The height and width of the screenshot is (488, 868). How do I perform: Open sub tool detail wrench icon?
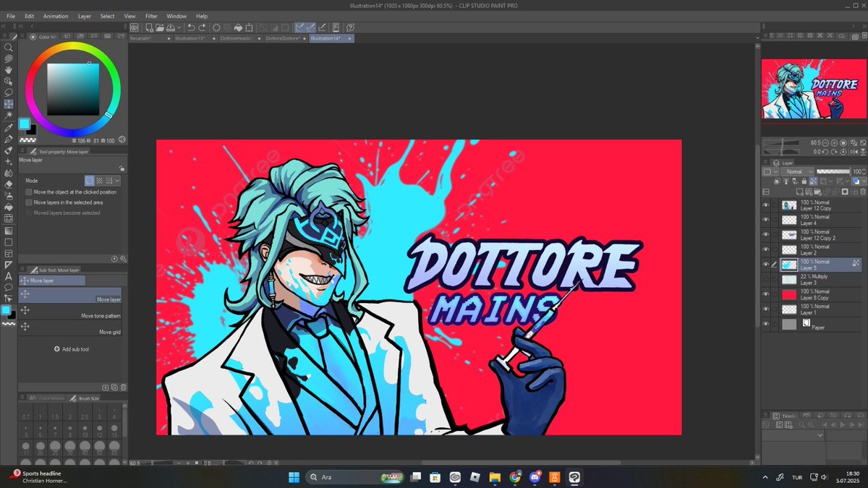click(x=123, y=259)
